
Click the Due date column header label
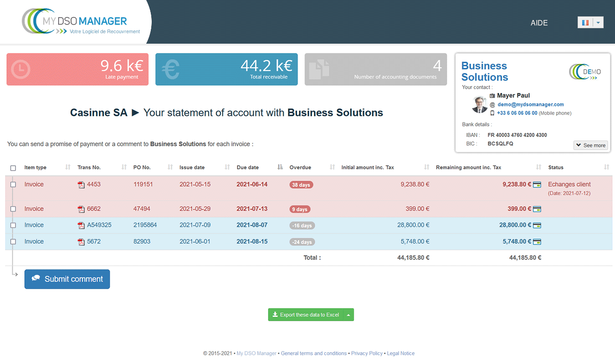[248, 167]
